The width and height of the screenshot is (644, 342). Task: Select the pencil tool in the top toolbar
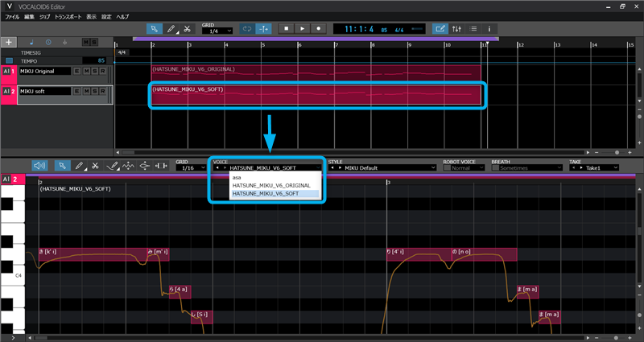[171, 29]
